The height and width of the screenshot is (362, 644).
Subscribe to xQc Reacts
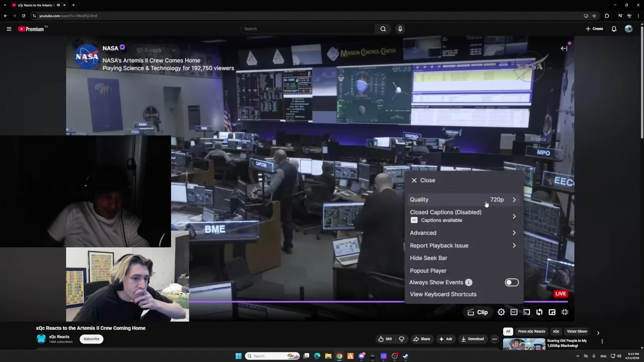click(92, 339)
